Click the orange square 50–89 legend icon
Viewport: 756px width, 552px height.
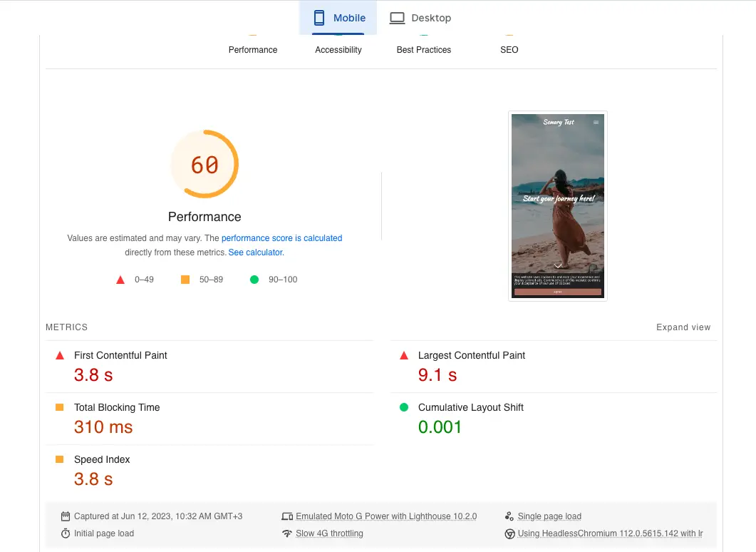(x=185, y=280)
